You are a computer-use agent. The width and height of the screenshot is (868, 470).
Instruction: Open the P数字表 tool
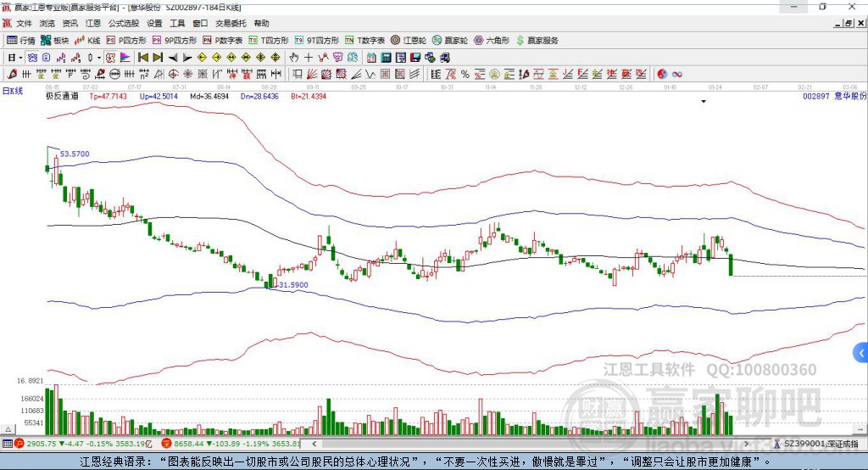[x=223, y=41]
